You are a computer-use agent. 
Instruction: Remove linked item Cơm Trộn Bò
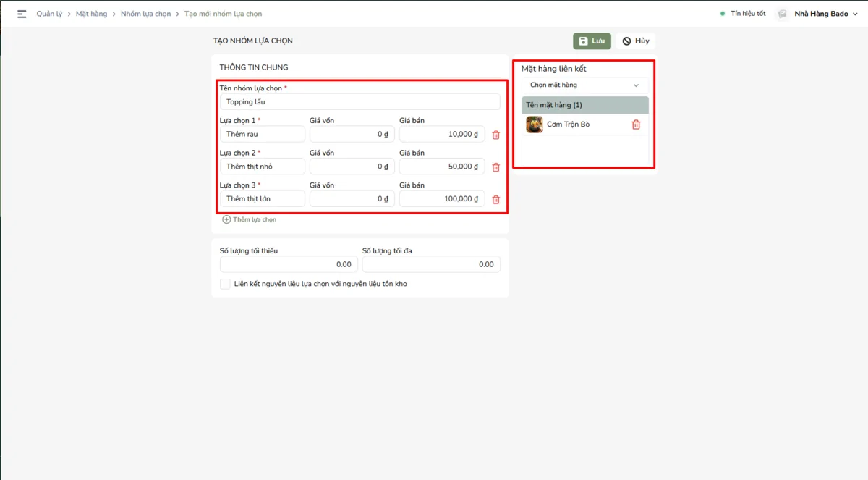pyautogui.click(x=636, y=125)
